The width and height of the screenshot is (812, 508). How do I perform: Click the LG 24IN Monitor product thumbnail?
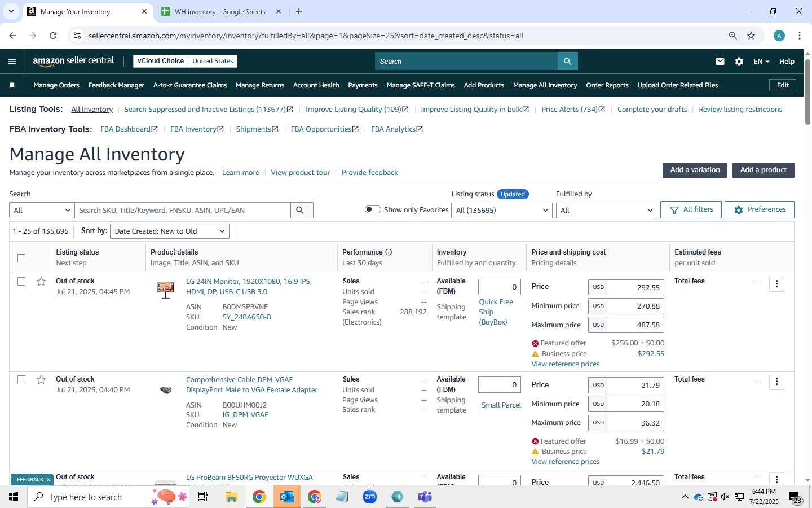(165, 290)
